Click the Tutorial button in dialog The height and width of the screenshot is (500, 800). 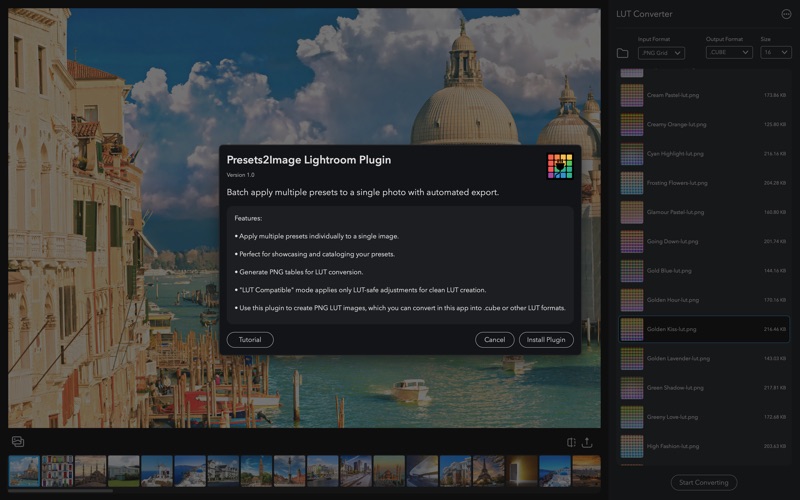[x=250, y=340]
